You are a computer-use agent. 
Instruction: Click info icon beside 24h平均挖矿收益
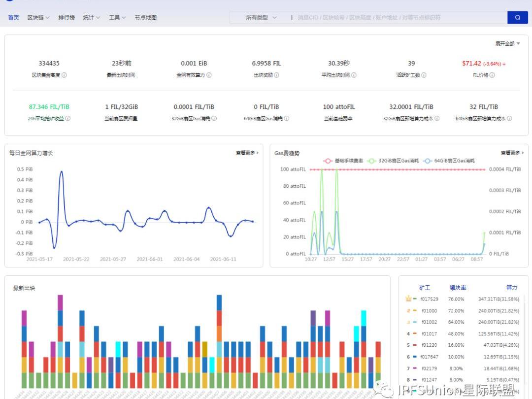click(68, 118)
